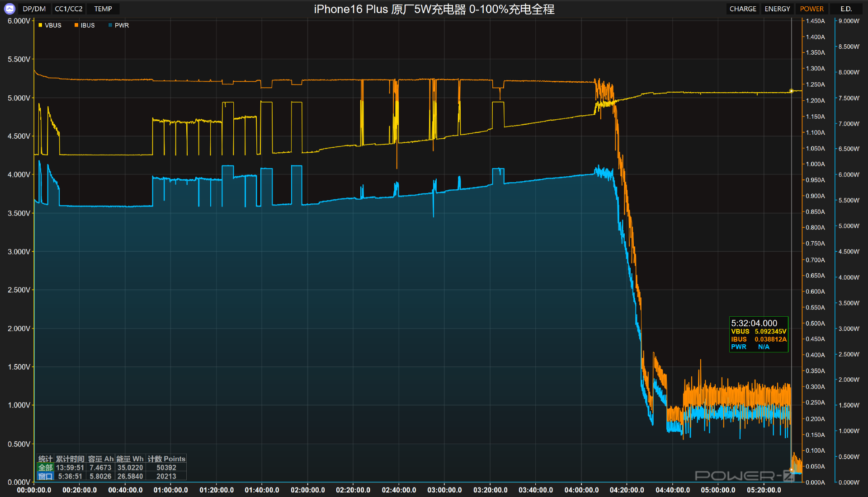Image resolution: width=868 pixels, height=497 pixels.
Task: Click the 5.000V voltage axis label
Action: click(x=19, y=98)
